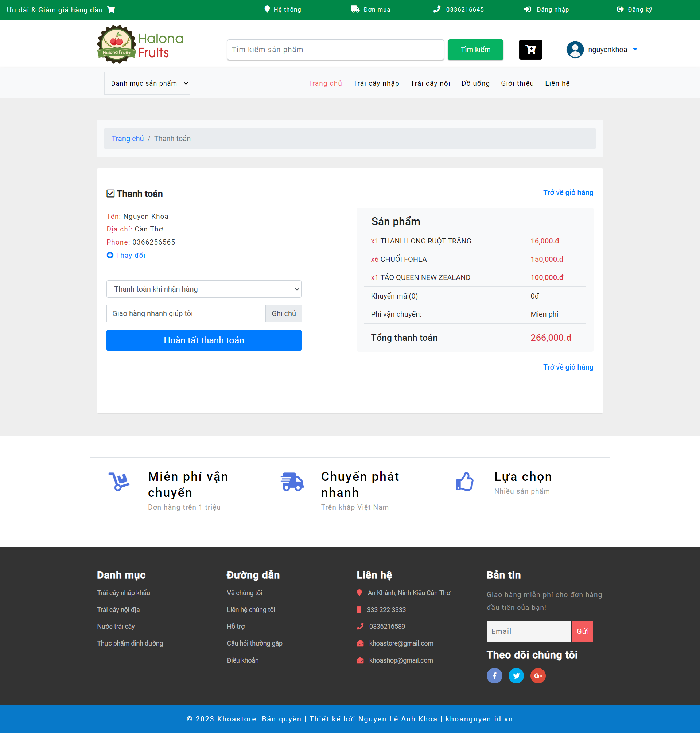700x733 pixels.
Task: Click the Google Plus social icon
Action: 538,675
